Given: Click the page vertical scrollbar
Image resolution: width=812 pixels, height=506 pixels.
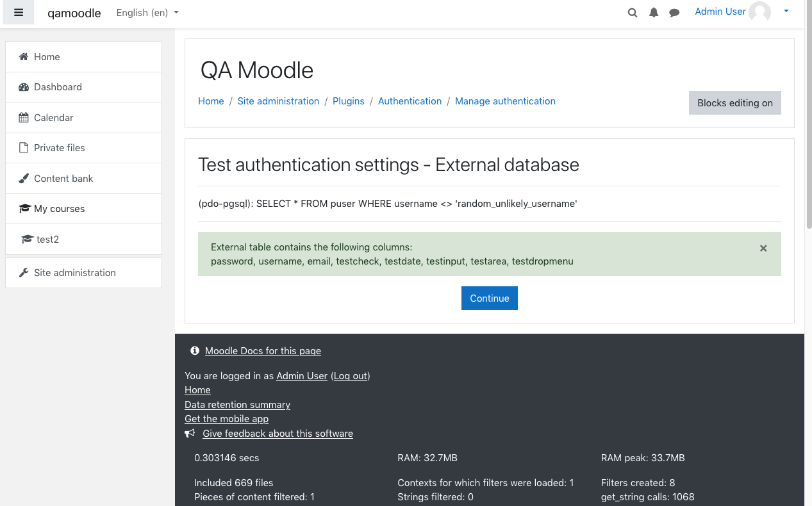Looking at the screenshot, I should [x=809, y=115].
